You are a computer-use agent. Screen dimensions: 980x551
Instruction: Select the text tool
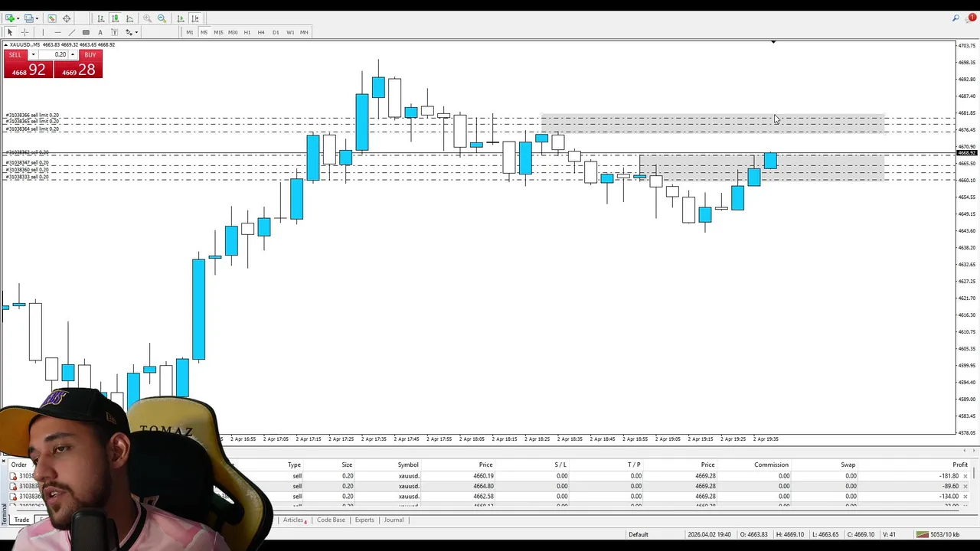coord(100,32)
